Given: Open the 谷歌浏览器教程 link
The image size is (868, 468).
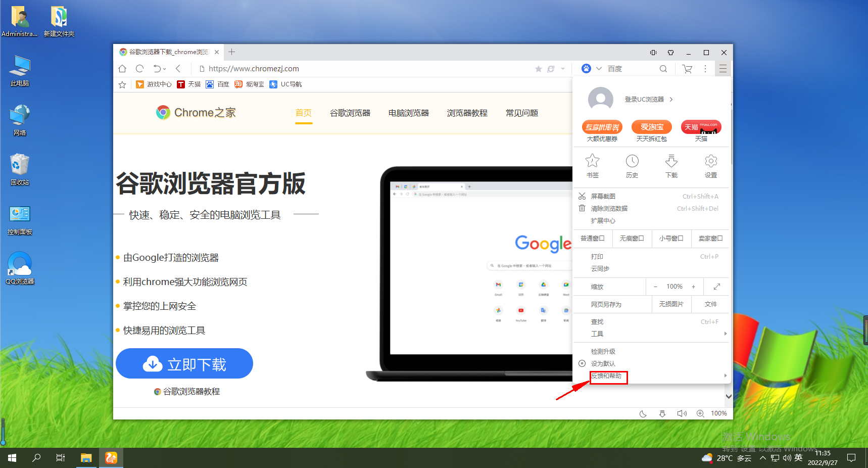Looking at the screenshot, I should [187, 391].
